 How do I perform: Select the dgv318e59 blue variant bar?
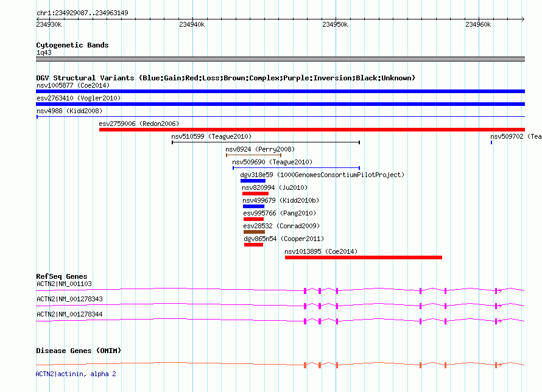coord(253,181)
